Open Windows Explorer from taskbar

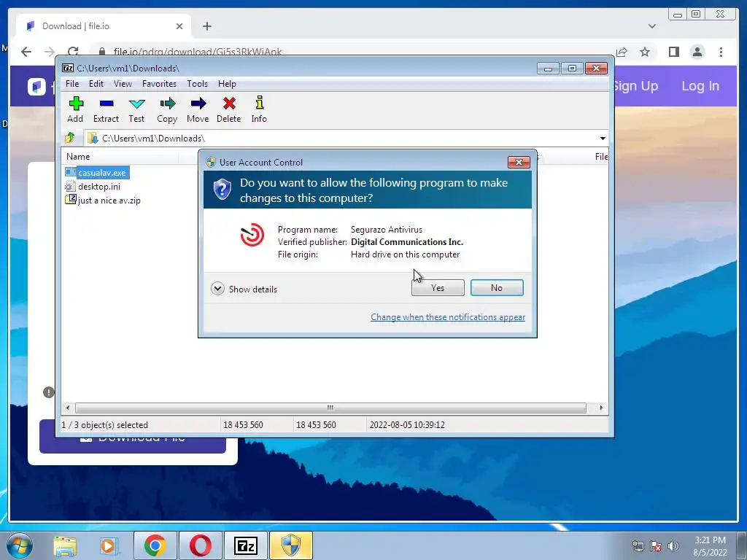[x=65, y=545]
